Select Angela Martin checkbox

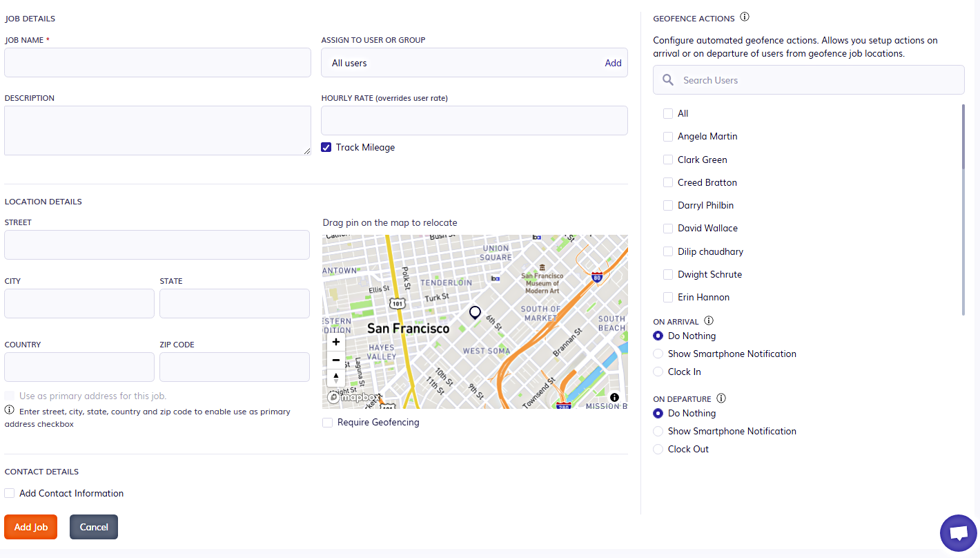coord(668,137)
